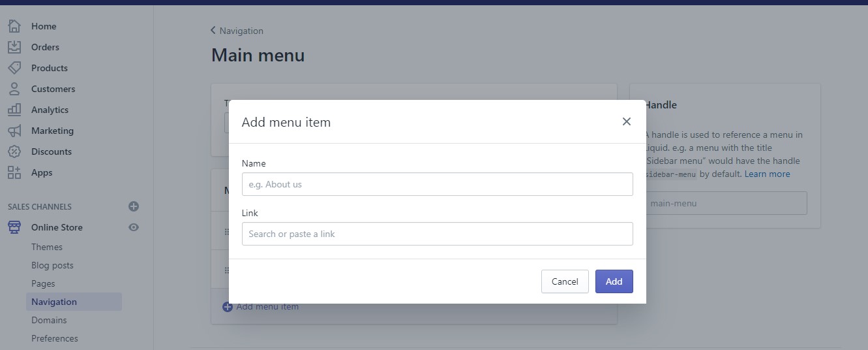Focus the Name text field
868x350 pixels.
438,184
